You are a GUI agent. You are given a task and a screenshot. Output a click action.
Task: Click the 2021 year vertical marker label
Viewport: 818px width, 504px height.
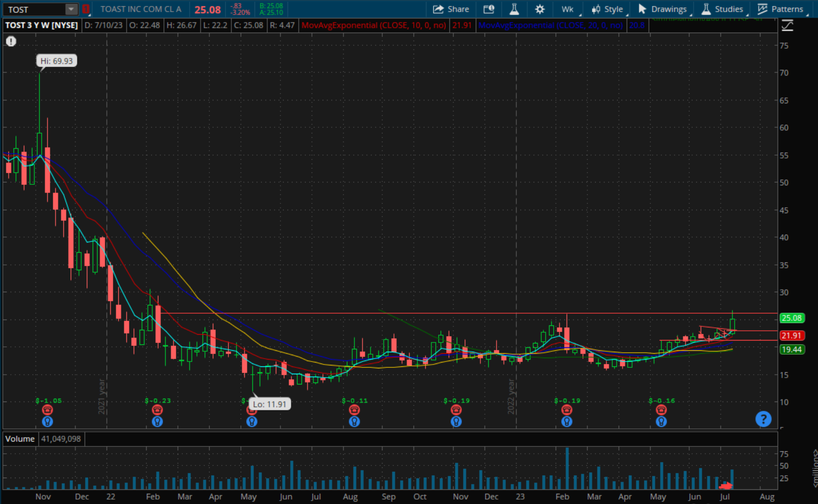pyautogui.click(x=102, y=397)
